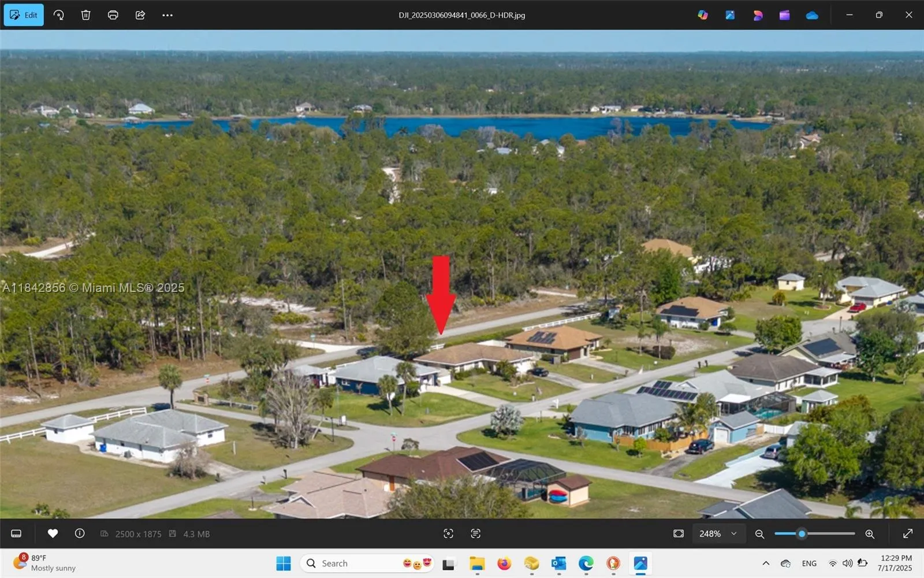Click the zoom slider handle
This screenshot has width=924, height=578.
point(802,533)
